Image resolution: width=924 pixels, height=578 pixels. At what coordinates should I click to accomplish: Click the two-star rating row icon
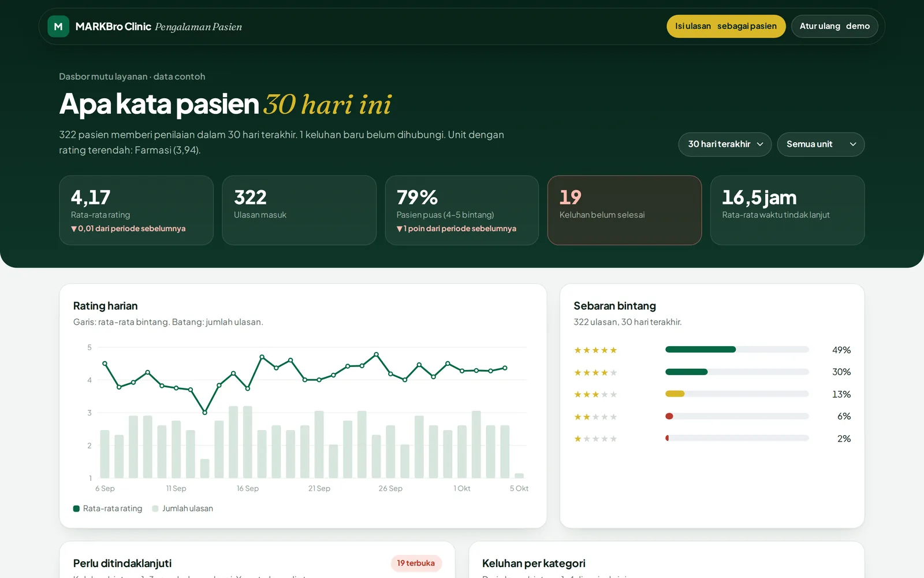(595, 417)
